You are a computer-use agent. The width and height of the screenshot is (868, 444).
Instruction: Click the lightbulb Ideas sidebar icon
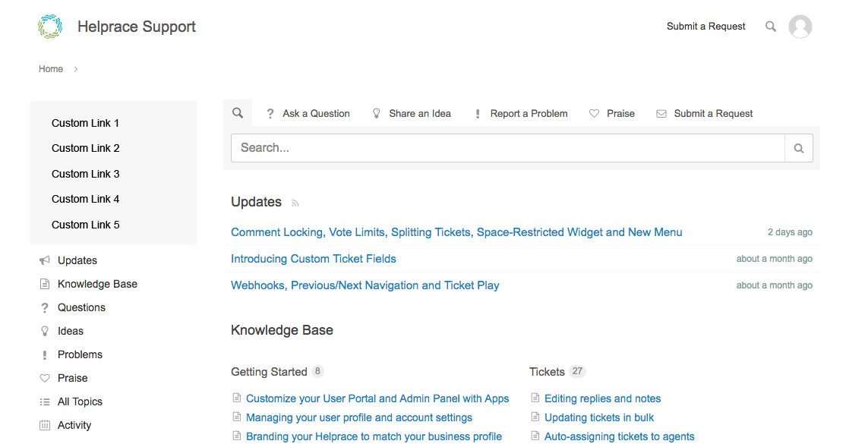click(x=45, y=331)
